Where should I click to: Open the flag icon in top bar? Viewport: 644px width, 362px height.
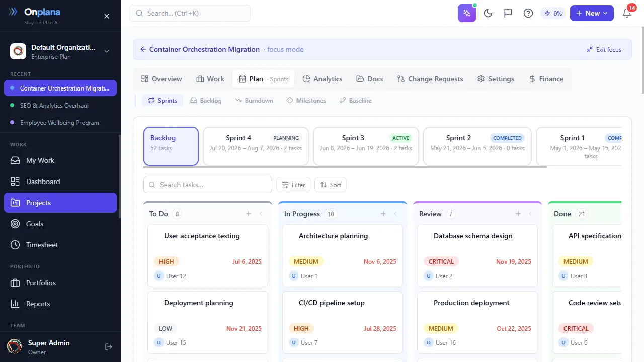tap(508, 13)
